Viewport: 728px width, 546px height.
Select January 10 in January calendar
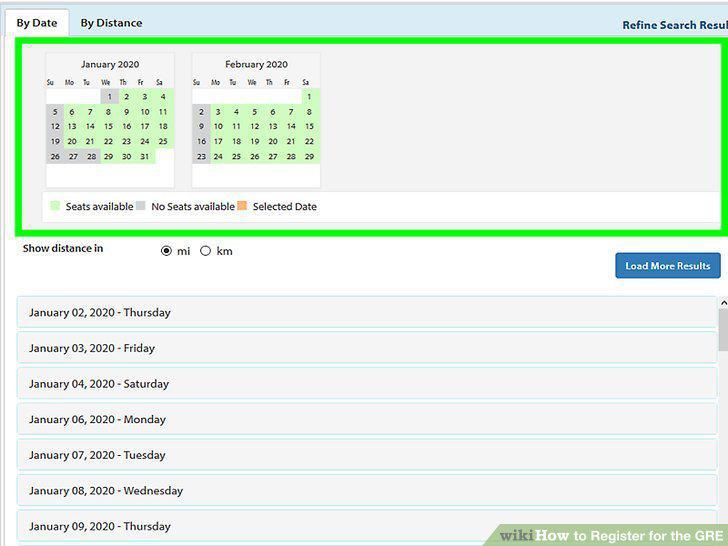point(145,112)
